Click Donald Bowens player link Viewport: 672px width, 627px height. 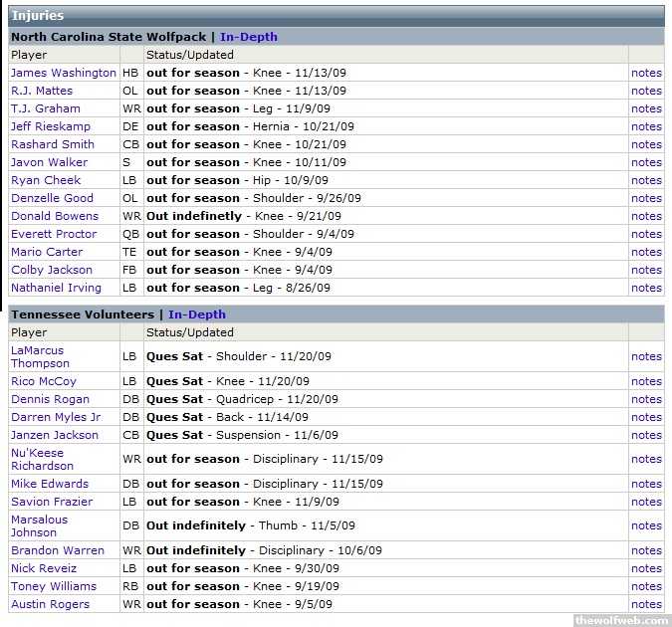point(55,216)
